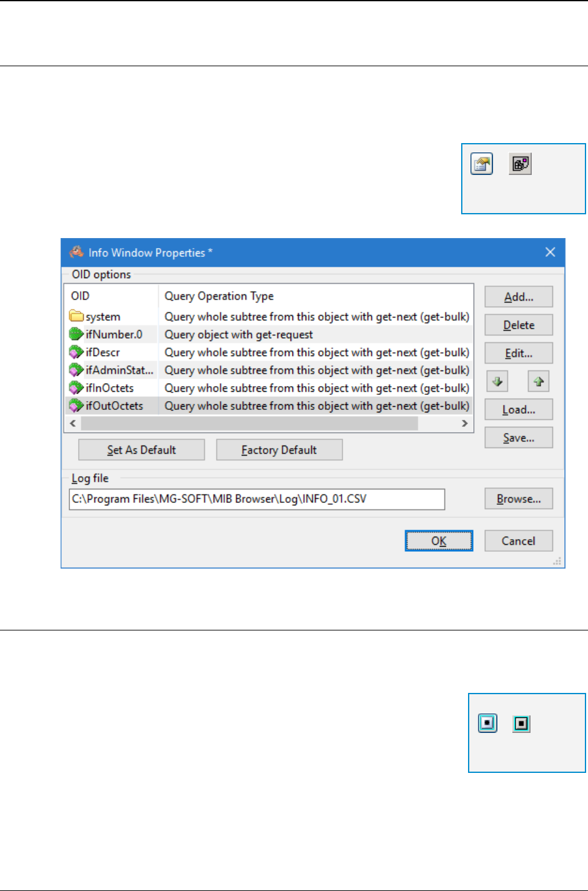Restore Factory Default settings
The image size is (588, 891).
(279, 450)
